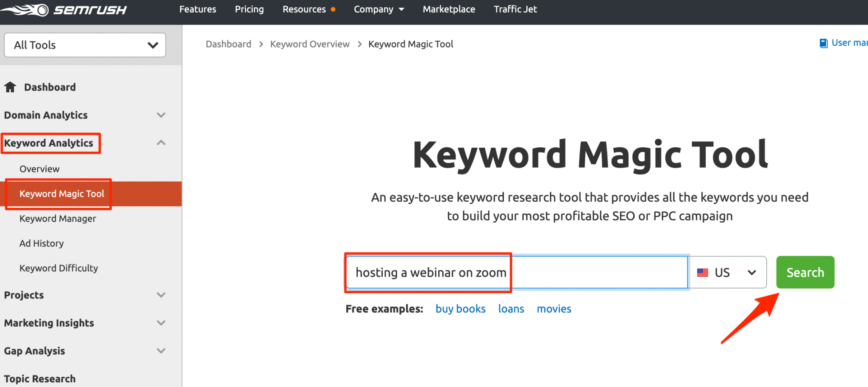
Task: Click the Gap Analysis heading text
Action: pyautogui.click(x=34, y=351)
